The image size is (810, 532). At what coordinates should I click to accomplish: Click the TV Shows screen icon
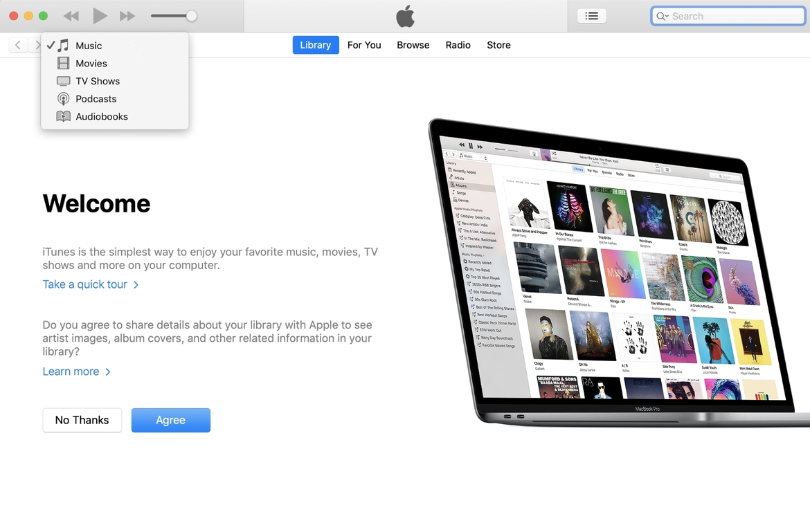click(63, 81)
